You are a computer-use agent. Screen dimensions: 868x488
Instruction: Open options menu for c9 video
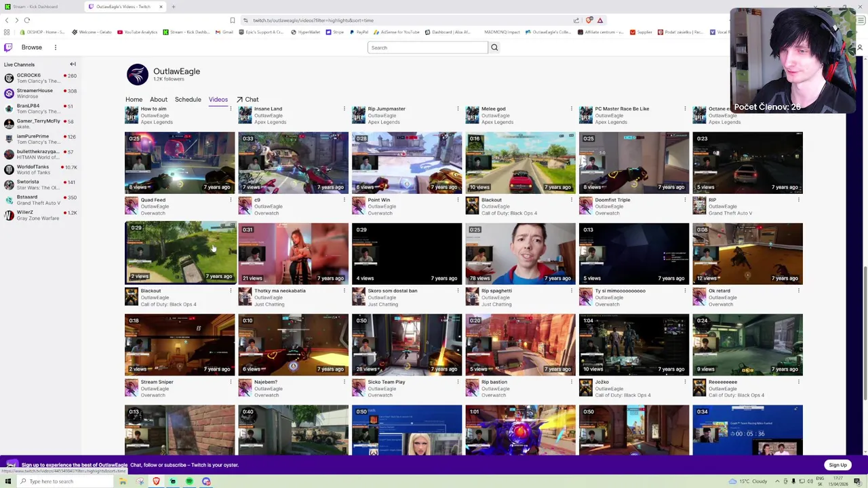tap(344, 200)
